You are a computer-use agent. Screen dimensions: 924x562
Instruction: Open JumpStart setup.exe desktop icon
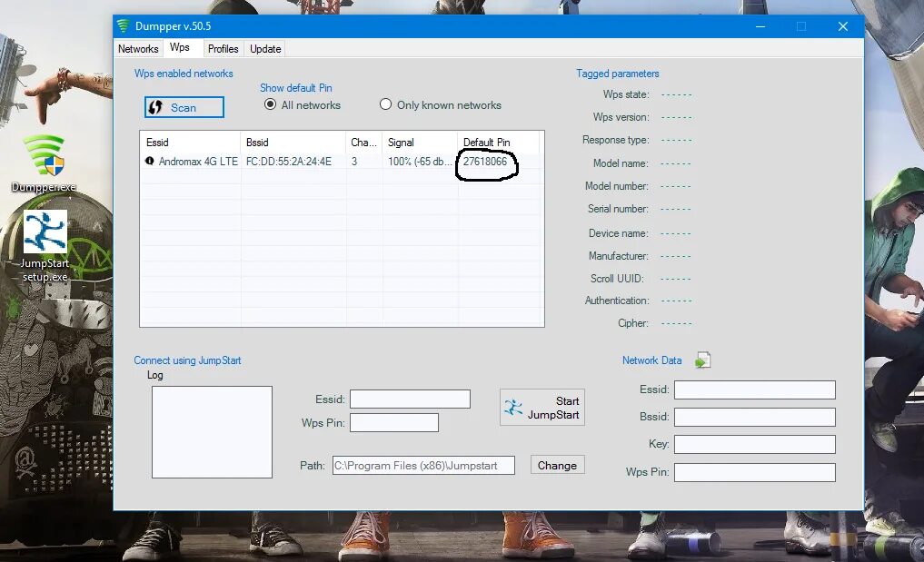point(45,246)
